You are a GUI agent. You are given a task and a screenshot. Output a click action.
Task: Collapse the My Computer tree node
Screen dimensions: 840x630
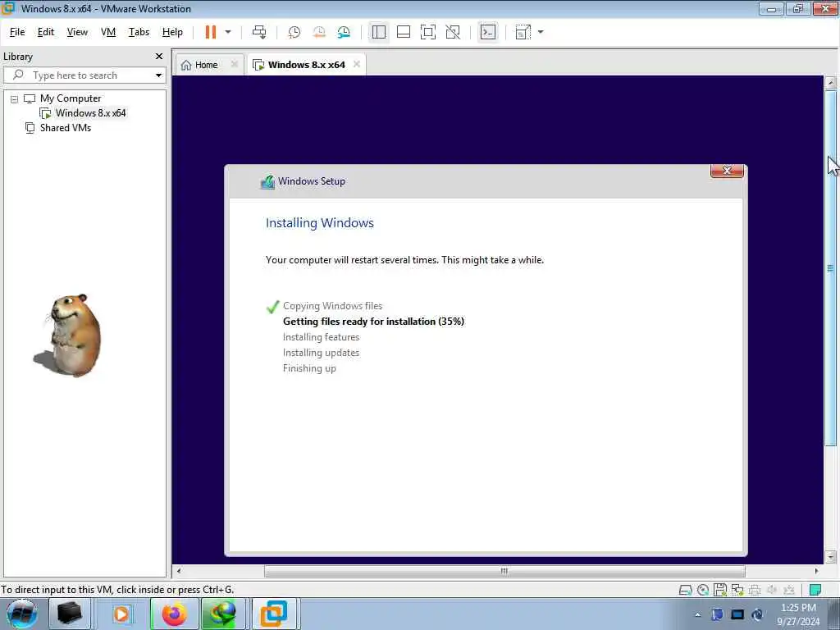(15, 99)
